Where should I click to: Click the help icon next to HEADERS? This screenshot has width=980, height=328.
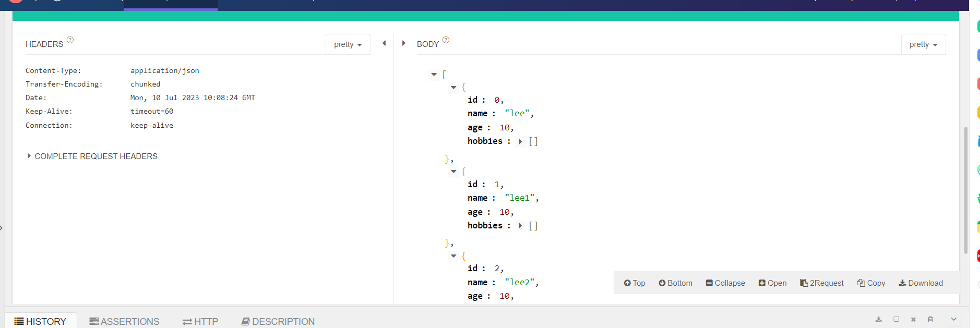click(x=70, y=40)
